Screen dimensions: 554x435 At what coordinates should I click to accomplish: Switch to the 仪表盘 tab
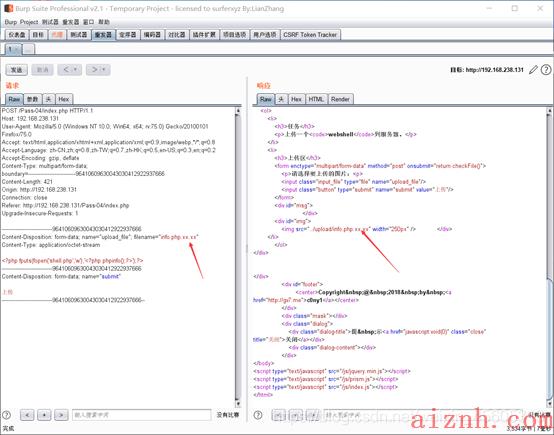[x=17, y=35]
